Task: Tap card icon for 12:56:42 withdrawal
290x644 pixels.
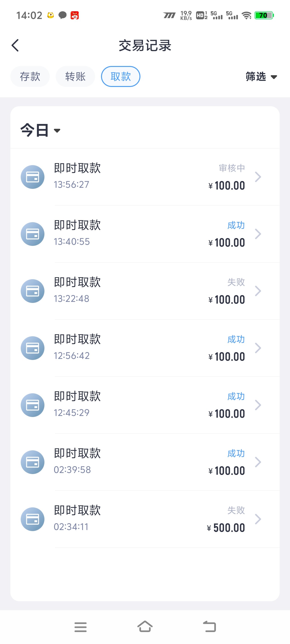Action: coord(32,348)
